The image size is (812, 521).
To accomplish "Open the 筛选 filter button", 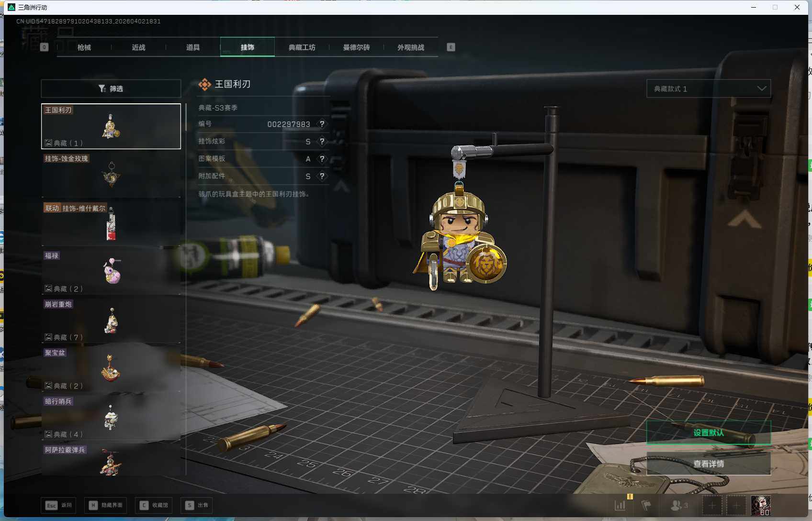I will 111,89.
